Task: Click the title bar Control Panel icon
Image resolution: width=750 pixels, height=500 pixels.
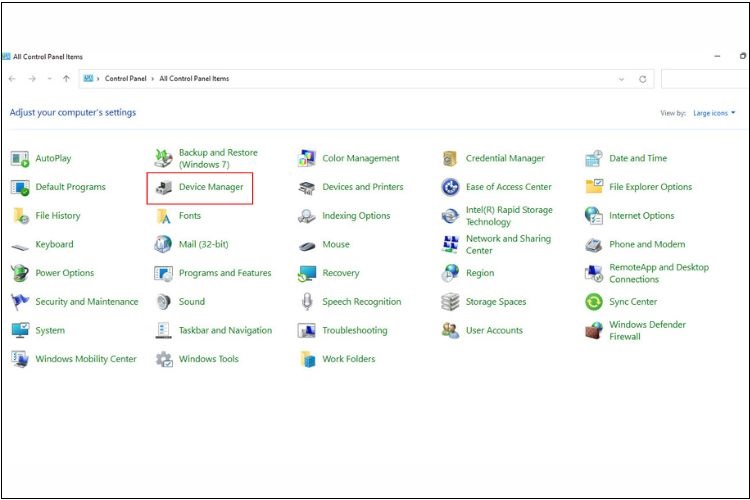Action: 6,56
